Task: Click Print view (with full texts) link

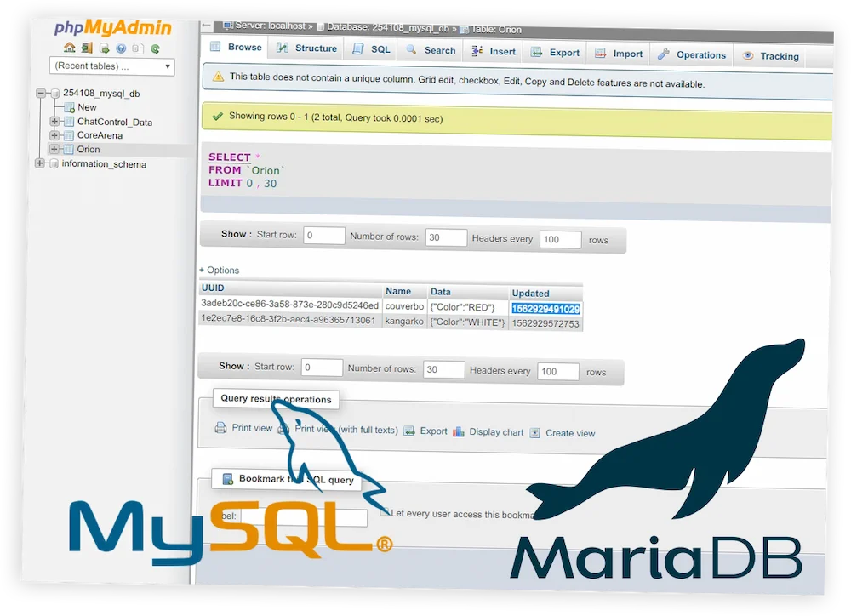Action: click(346, 430)
